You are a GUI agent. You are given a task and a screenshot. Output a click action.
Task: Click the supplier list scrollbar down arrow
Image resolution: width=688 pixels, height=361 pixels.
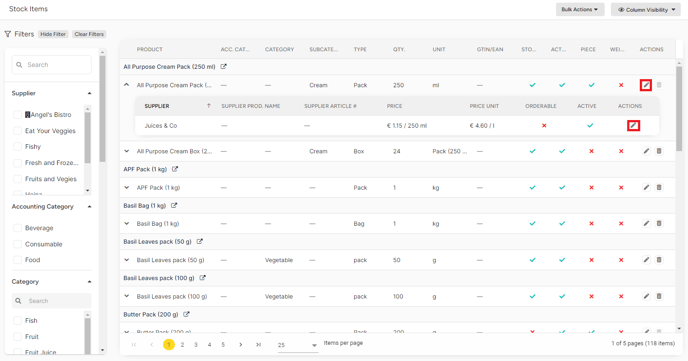pos(88,190)
